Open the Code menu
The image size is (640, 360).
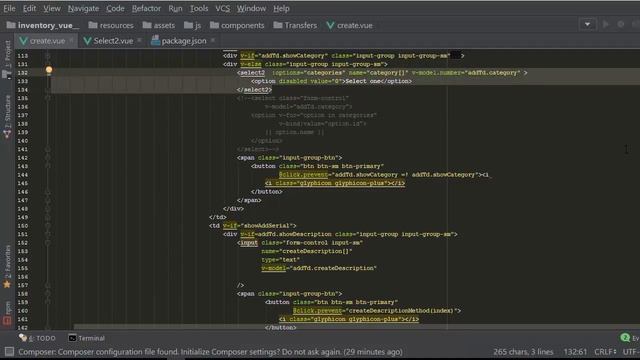[115, 8]
